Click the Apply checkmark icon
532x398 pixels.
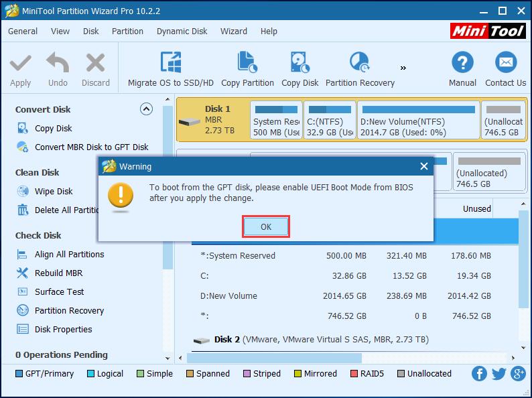coord(20,64)
